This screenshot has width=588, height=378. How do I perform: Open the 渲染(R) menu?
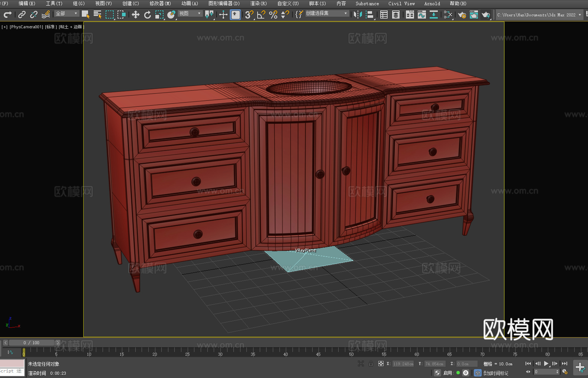(259, 3)
